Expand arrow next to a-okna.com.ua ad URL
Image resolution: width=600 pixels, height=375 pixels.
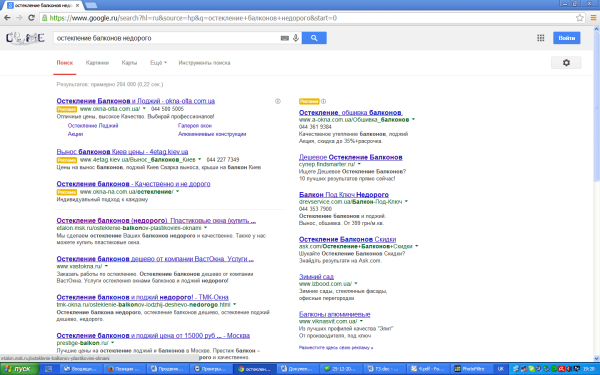(x=414, y=120)
